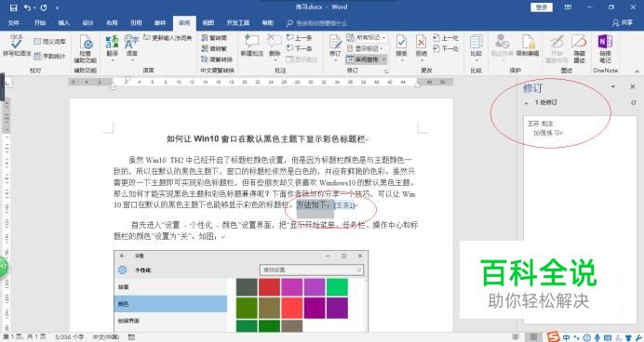Refresh the revision count in pane
644x342 pixels.
click(634, 102)
